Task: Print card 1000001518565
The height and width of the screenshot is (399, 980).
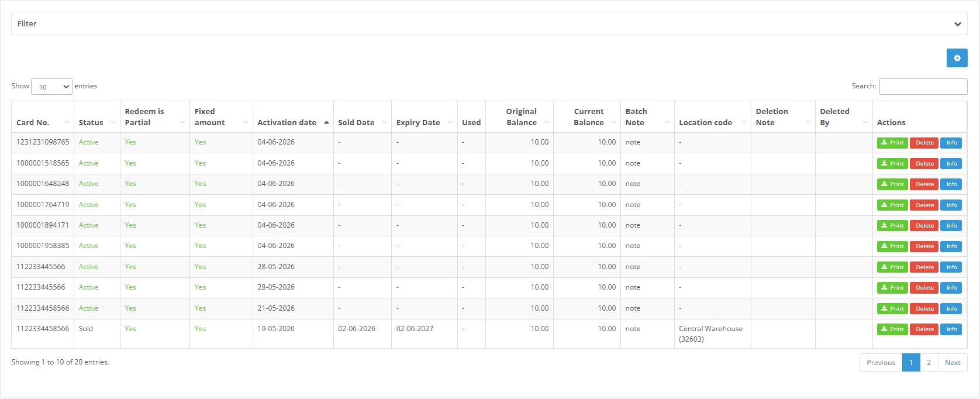Action: coord(892,164)
